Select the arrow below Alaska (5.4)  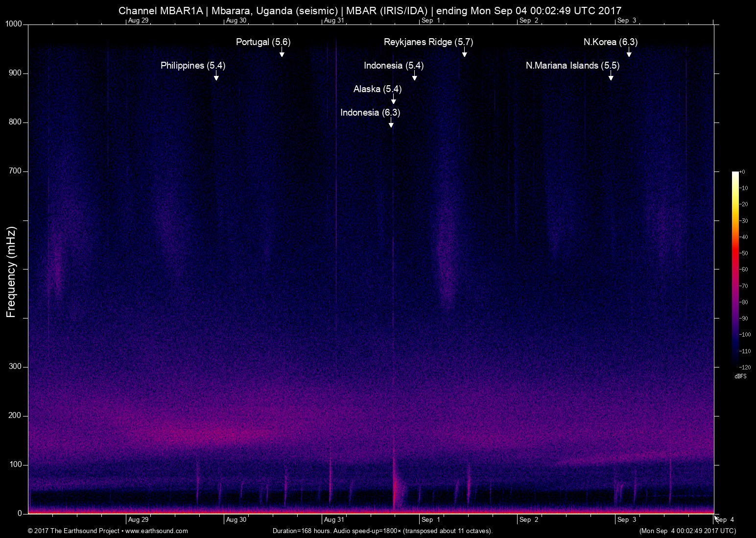tap(393, 100)
